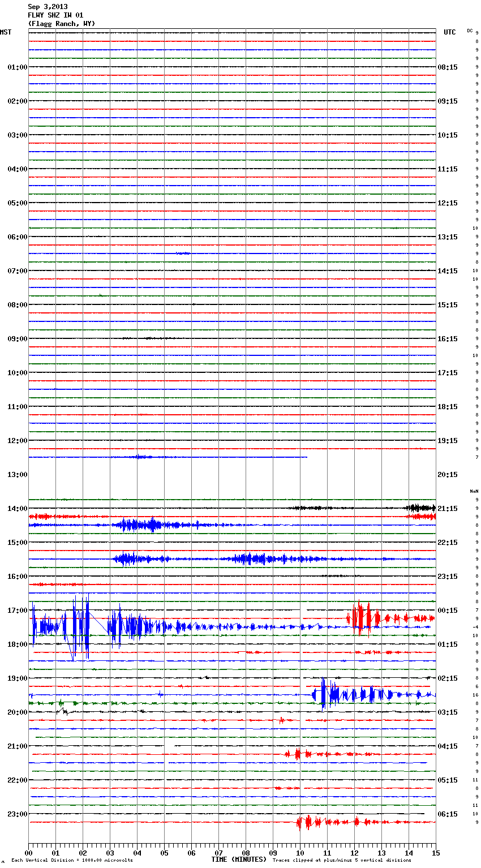
Task: Click the UTC time label "23:15"
Action: (448, 577)
